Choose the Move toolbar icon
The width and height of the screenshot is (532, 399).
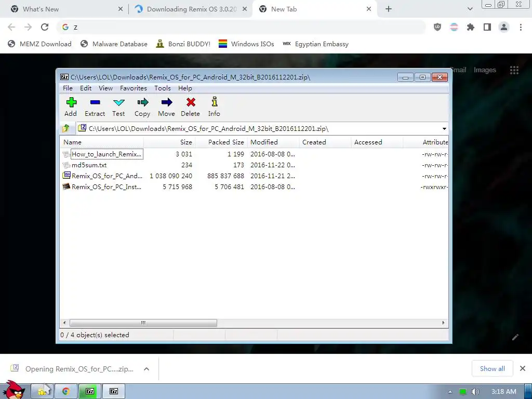pos(166,107)
